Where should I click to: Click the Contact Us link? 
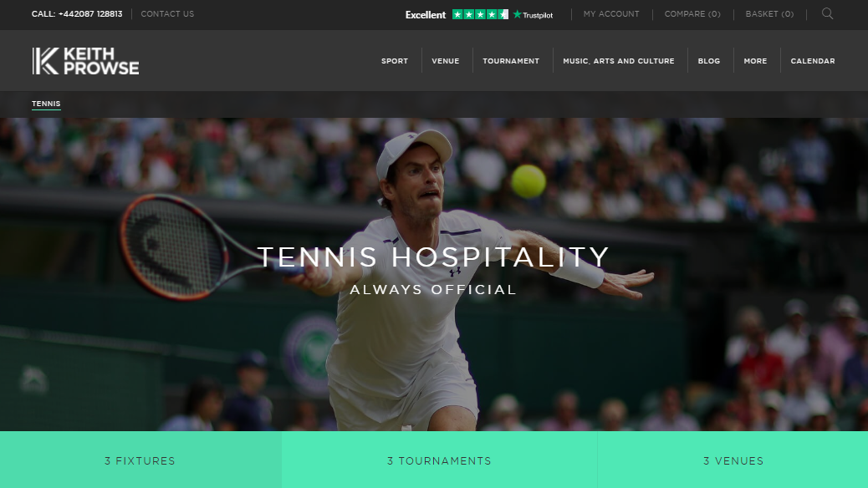pyautogui.click(x=167, y=14)
